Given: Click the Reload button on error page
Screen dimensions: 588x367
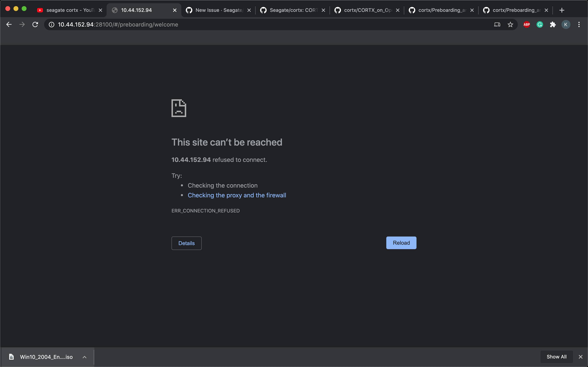Looking at the screenshot, I should tap(401, 243).
